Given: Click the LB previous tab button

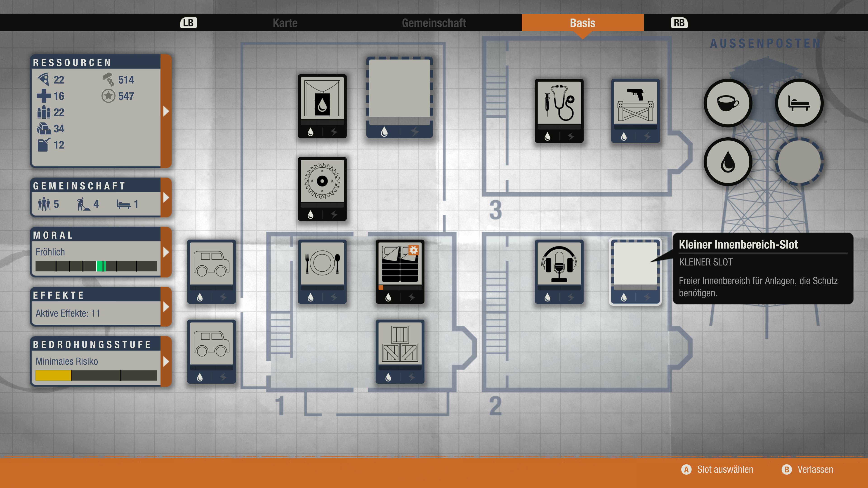Looking at the screenshot, I should coord(188,23).
